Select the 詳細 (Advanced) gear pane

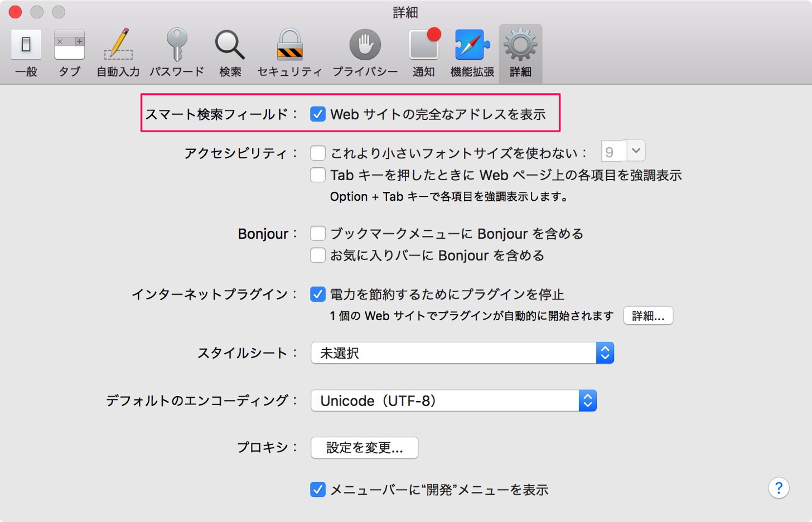click(520, 54)
